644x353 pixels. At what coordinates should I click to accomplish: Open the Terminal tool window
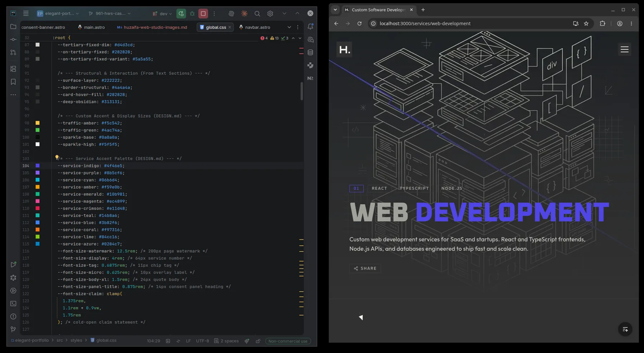pos(13,303)
